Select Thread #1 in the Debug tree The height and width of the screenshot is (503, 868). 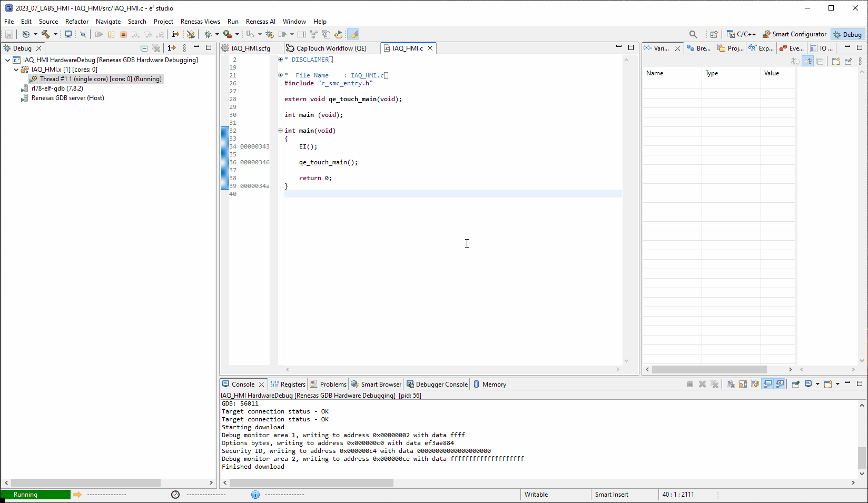[100, 79]
